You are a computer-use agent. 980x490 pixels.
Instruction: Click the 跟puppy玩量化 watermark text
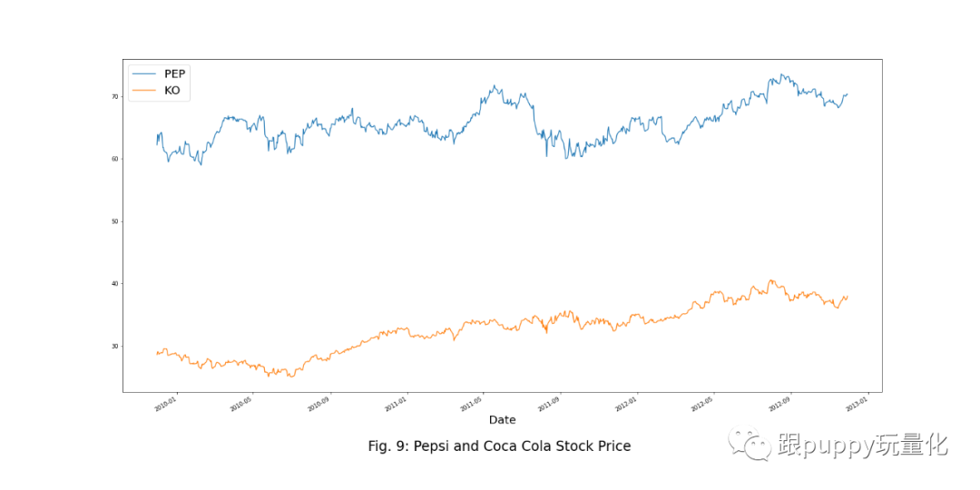pyautogui.click(x=862, y=445)
